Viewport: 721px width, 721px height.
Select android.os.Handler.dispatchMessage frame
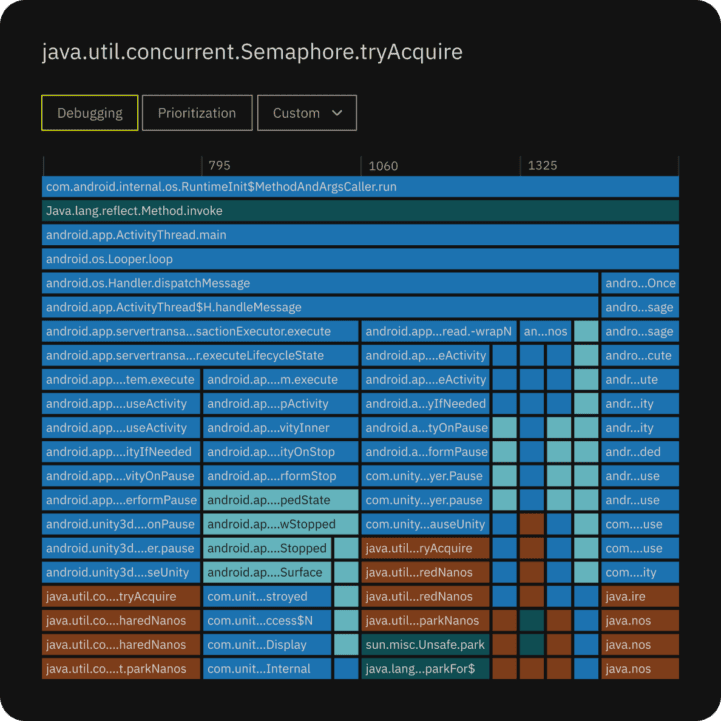pos(320,283)
